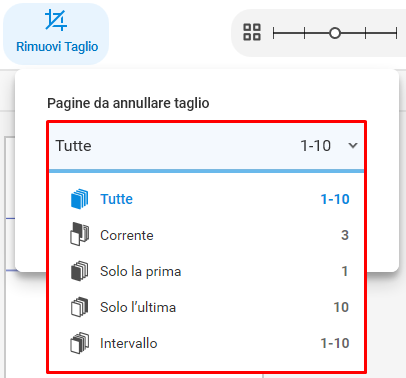
Task: Click the 1-10 value beside Intervallo
Action: tap(335, 343)
